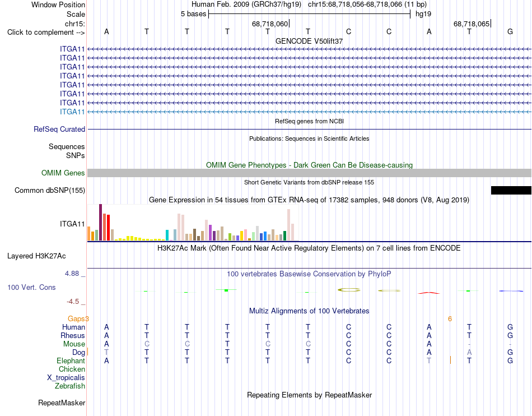Open the GTEx Gene Expression track title
This screenshot has height=416, width=532.
pyautogui.click(x=309, y=200)
